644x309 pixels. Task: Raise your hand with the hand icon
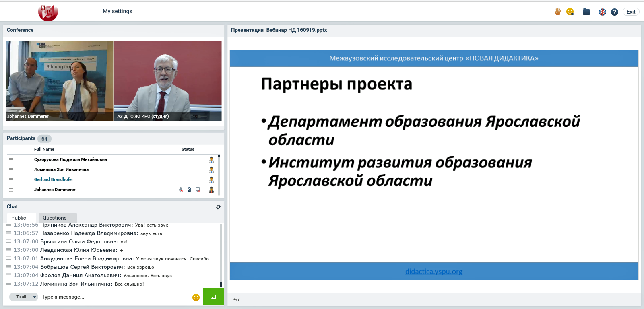tap(558, 12)
